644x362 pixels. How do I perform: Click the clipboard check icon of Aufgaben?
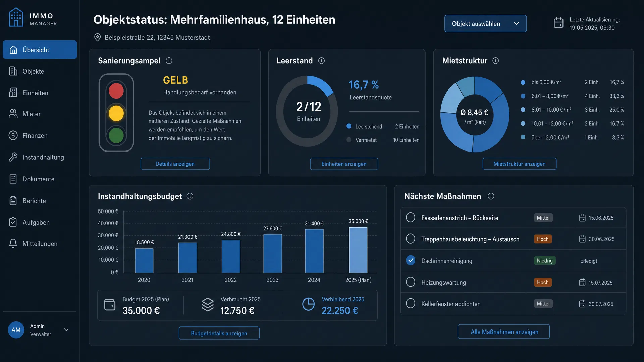click(13, 222)
